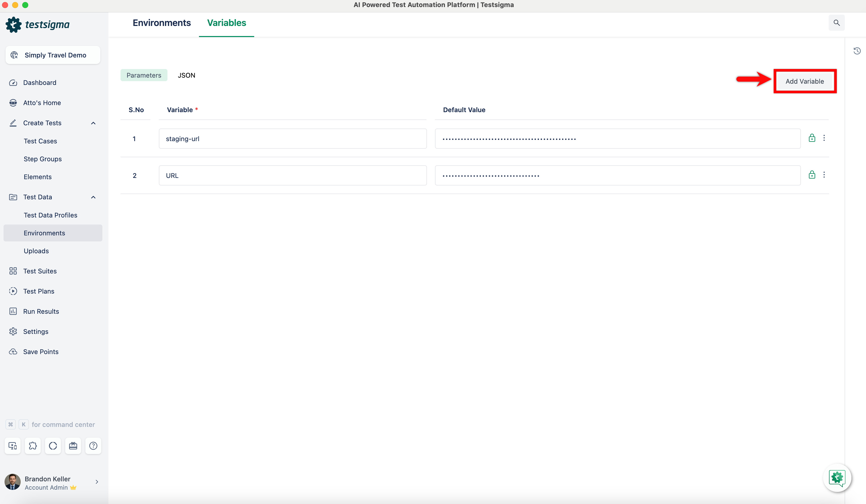Select the JSON view

pos(186,75)
